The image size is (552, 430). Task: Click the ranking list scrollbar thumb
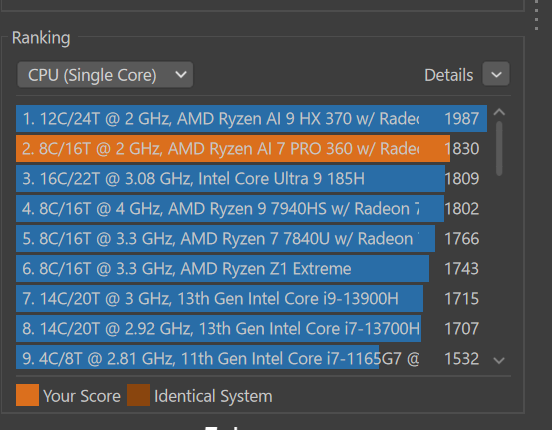[x=499, y=148]
